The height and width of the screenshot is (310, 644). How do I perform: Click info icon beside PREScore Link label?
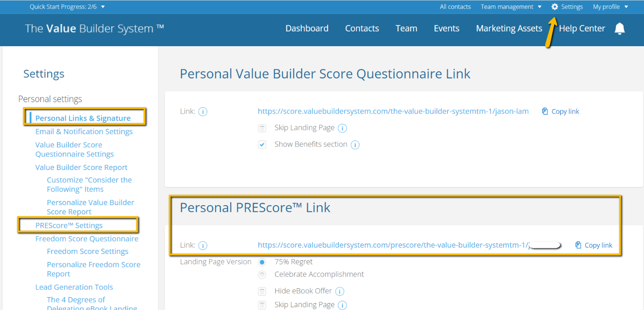coord(203,245)
